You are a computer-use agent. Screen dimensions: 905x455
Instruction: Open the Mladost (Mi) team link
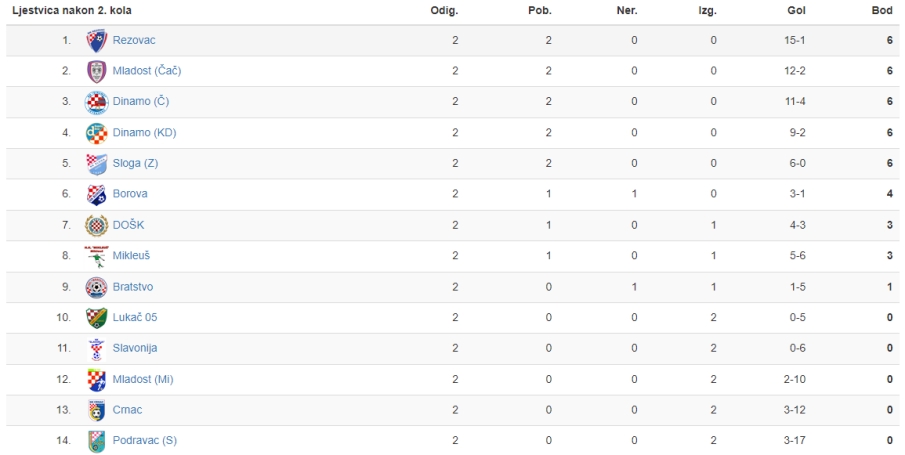143,379
